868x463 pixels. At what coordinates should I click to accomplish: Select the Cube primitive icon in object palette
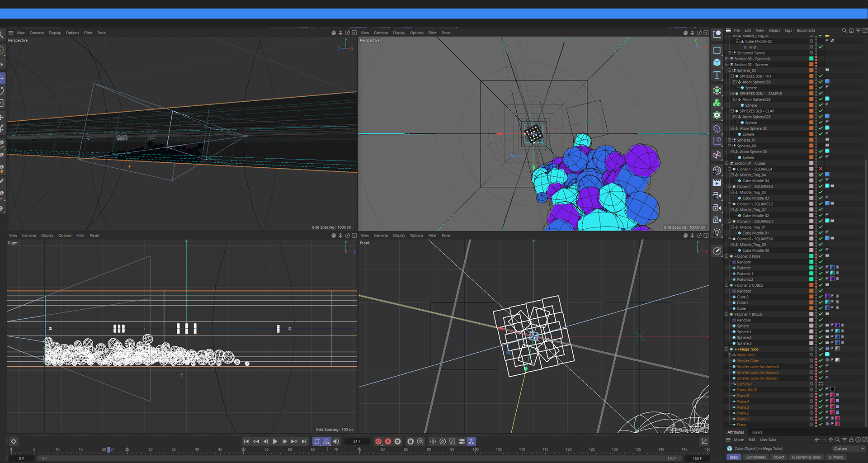tap(717, 62)
